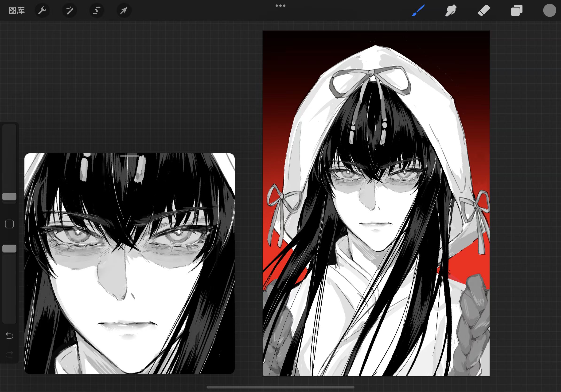Click the brush opacity slider handle
This screenshot has height=392, width=561.
9,249
